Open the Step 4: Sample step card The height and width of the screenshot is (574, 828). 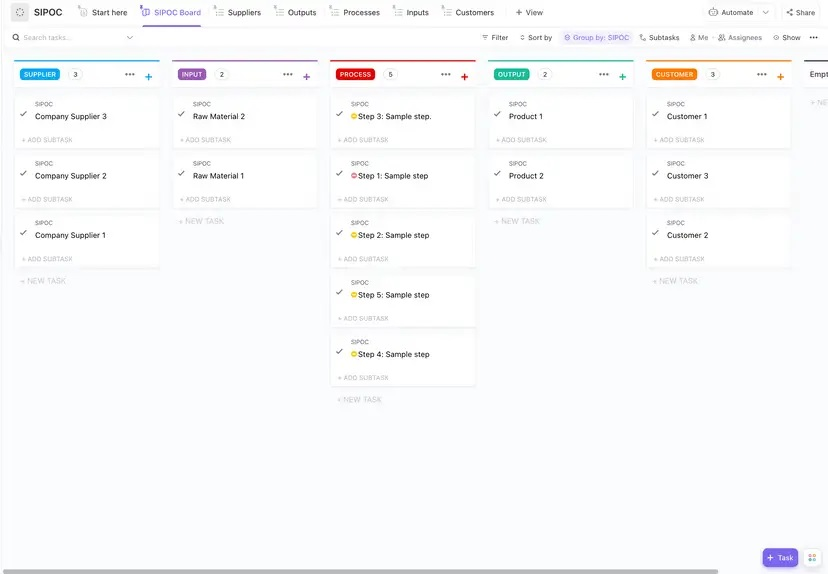click(x=403, y=360)
